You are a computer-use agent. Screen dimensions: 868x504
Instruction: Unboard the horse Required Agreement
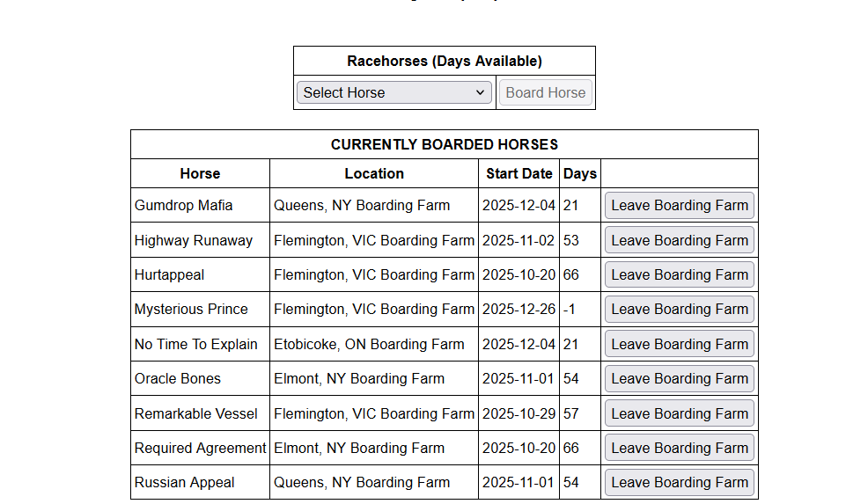679,448
